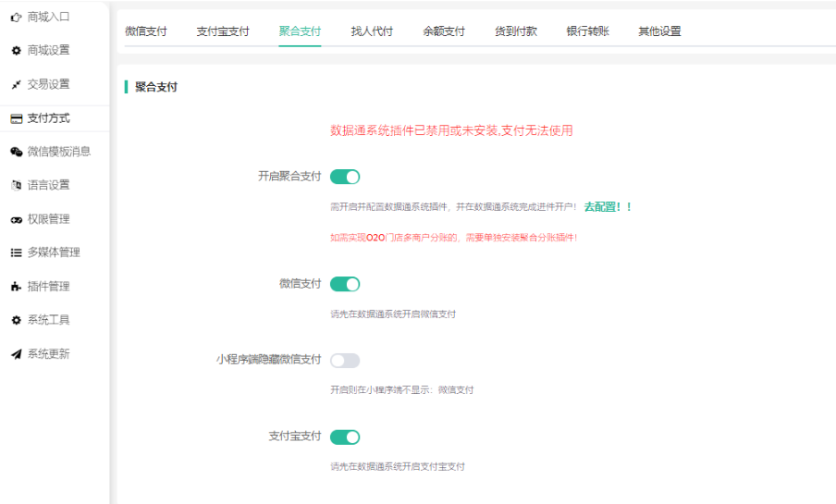The height and width of the screenshot is (504, 836).
Task: Enable the 小程序端隐藏微信支付 toggle
Action: (x=344, y=360)
